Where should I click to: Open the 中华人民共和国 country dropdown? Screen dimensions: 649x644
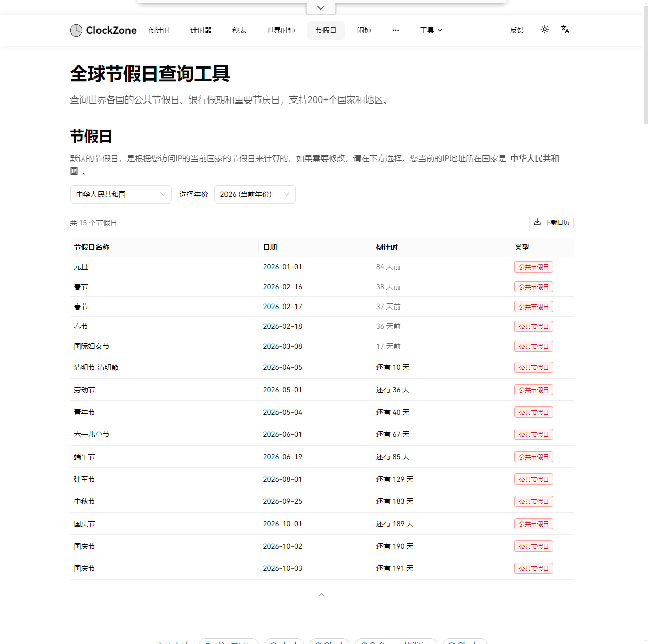(x=120, y=194)
